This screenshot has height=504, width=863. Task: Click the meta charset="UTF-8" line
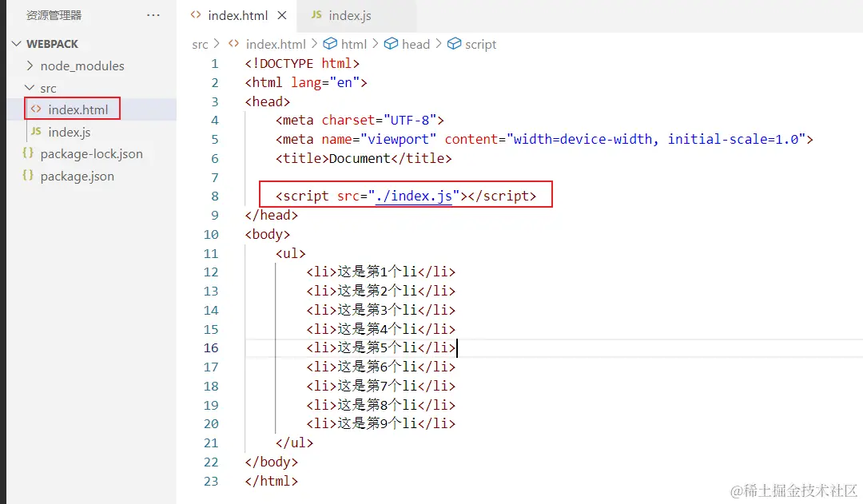360,121
